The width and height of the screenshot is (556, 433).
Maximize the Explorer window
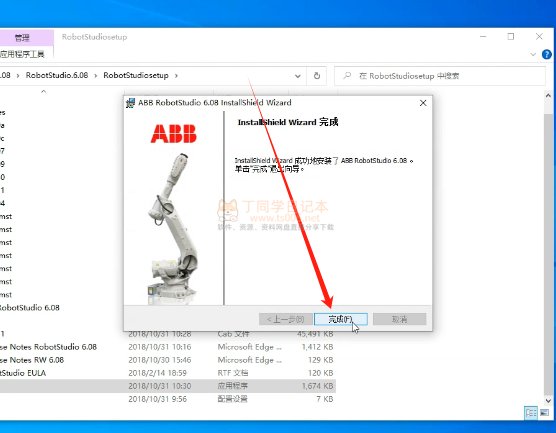[511, 37]
